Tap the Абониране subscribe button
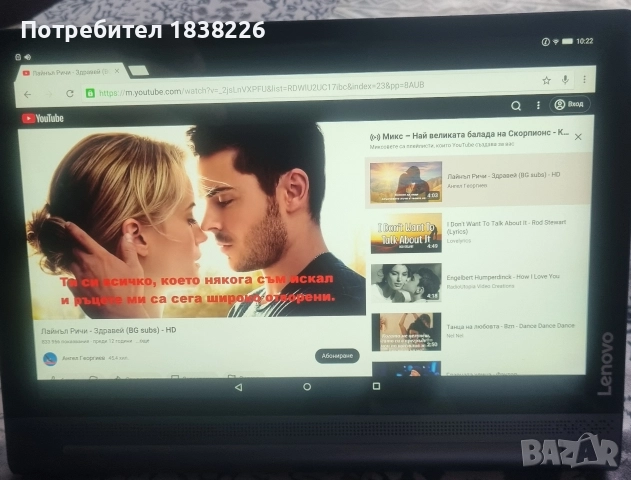Viewport: 631px width, 480px height. click(337, 356)
